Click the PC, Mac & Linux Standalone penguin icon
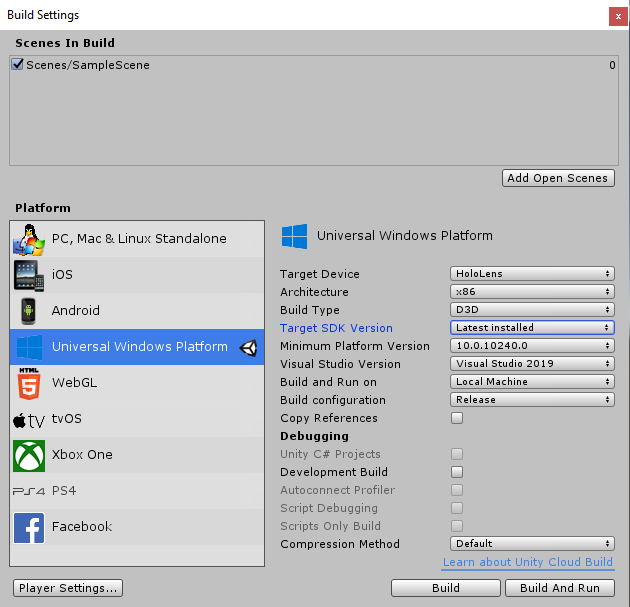This screenshot has width=630, height=607. pyautogui.click(x=29, y=239)
